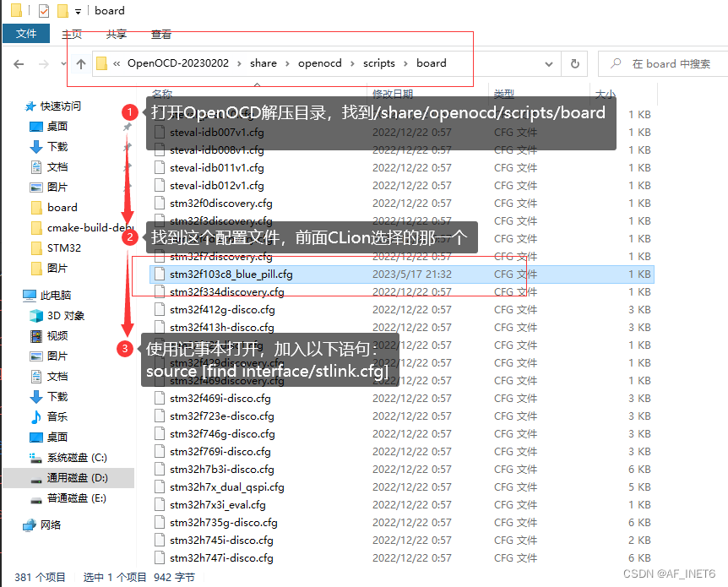Click file icon of stm32f334discovery.cfg

[160, 291]
